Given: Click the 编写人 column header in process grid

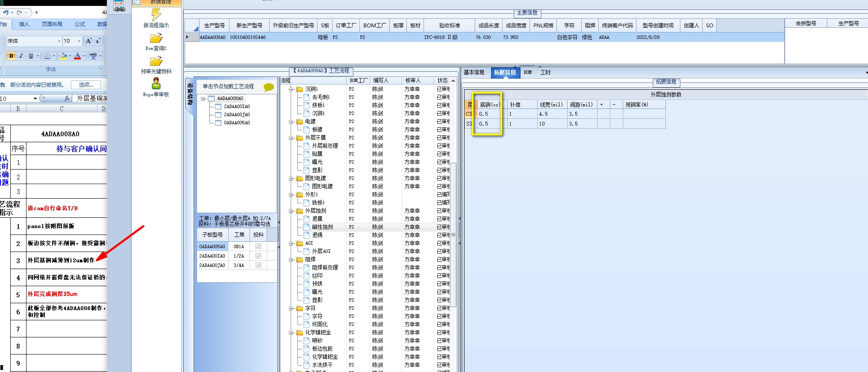Looking at the screenshot, I should tap(385, 80).
